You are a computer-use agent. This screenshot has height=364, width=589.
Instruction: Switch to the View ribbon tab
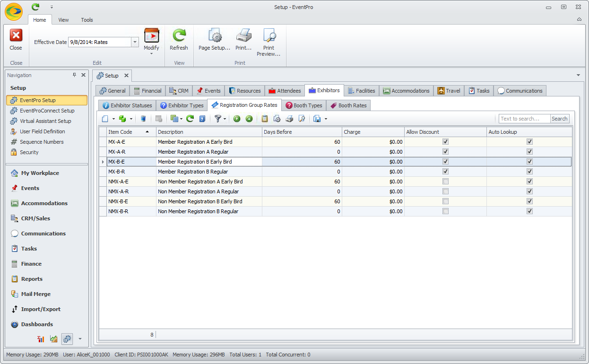coord(63,20)
